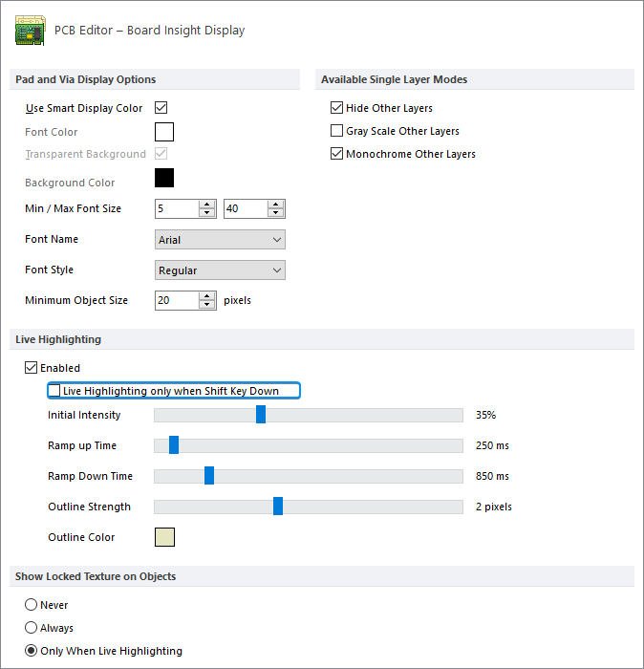This screenshot has height=669, width=644.
Task: Click the PCB Editor board icon
Action: 30,31
